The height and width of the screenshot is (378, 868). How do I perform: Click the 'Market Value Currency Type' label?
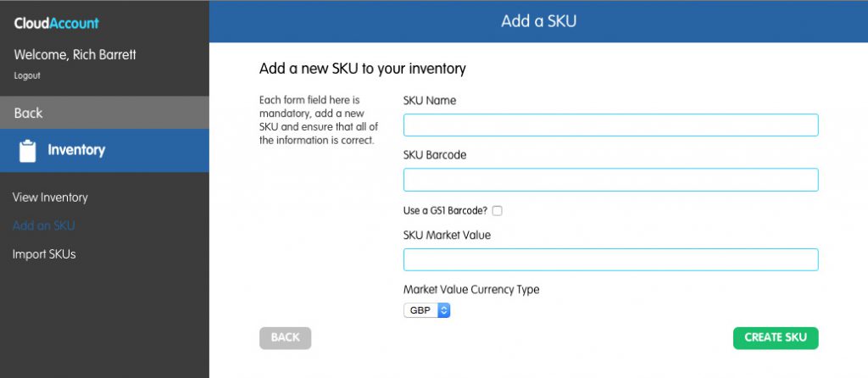(x=471, y=290)
